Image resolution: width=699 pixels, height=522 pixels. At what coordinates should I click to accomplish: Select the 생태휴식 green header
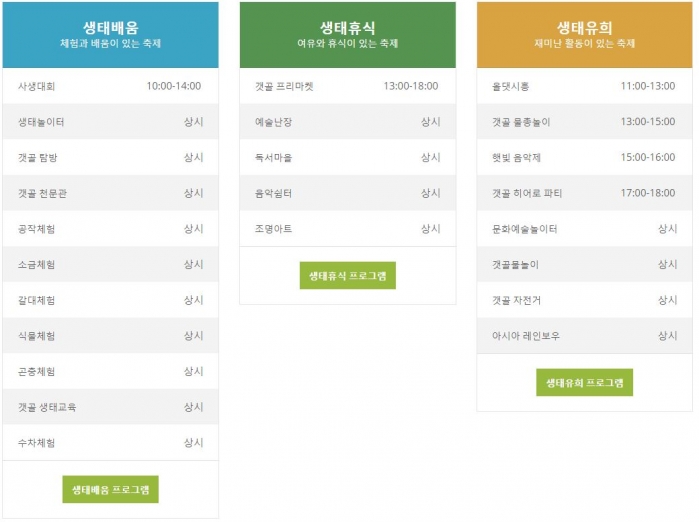[347, 35]
